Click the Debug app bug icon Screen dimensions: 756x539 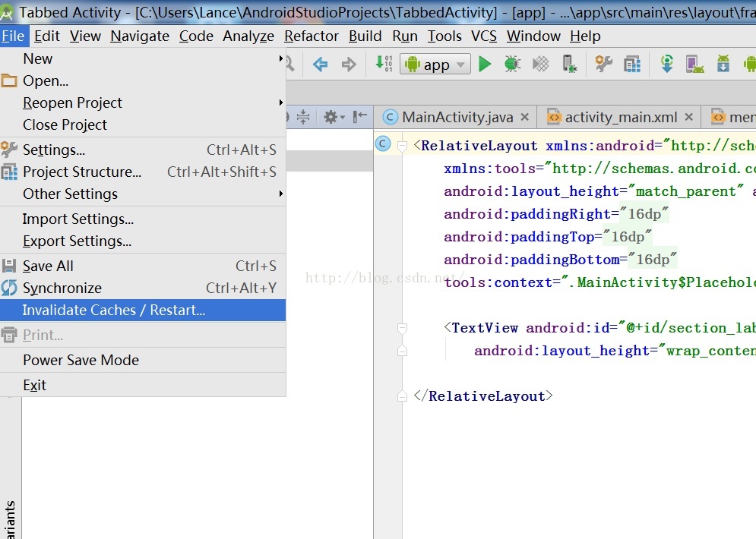pos(512,64)
